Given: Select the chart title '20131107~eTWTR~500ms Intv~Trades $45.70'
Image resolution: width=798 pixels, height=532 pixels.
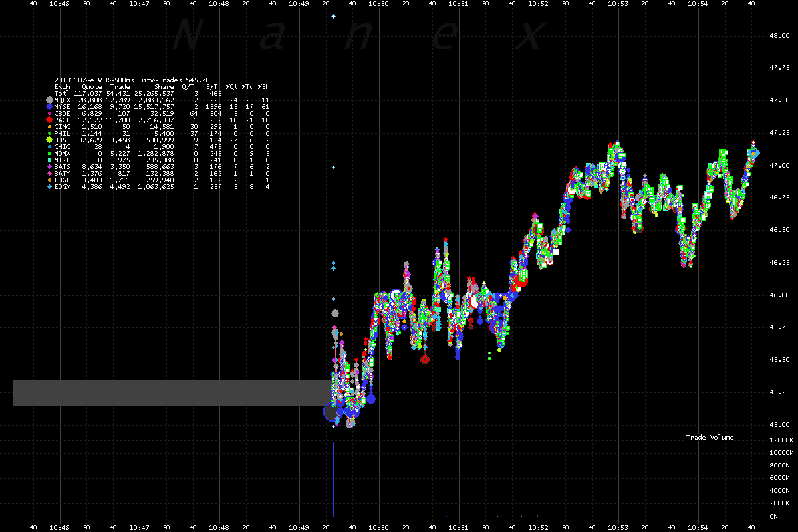Looking at the screenshot, I should 132,80.
